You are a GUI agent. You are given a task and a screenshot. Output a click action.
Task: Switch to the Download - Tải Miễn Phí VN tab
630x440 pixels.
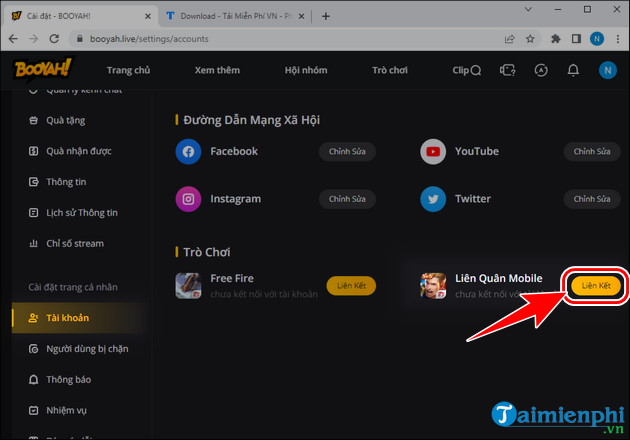click(235, 16)
